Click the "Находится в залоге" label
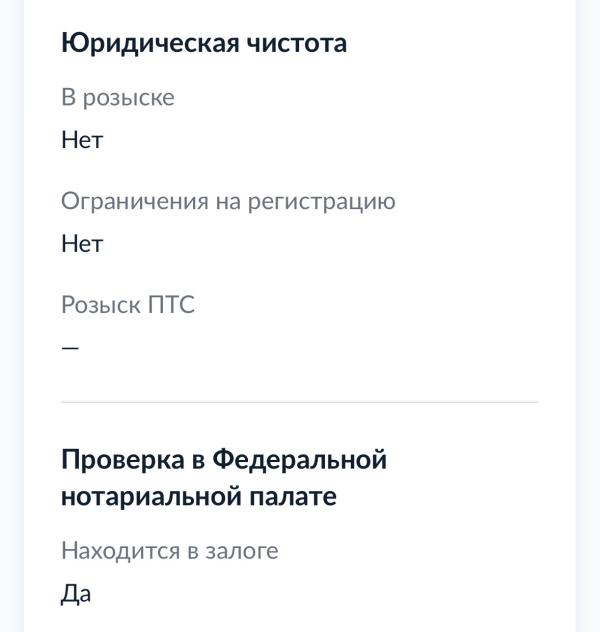The image size is (600, 632). coord(170,550)
